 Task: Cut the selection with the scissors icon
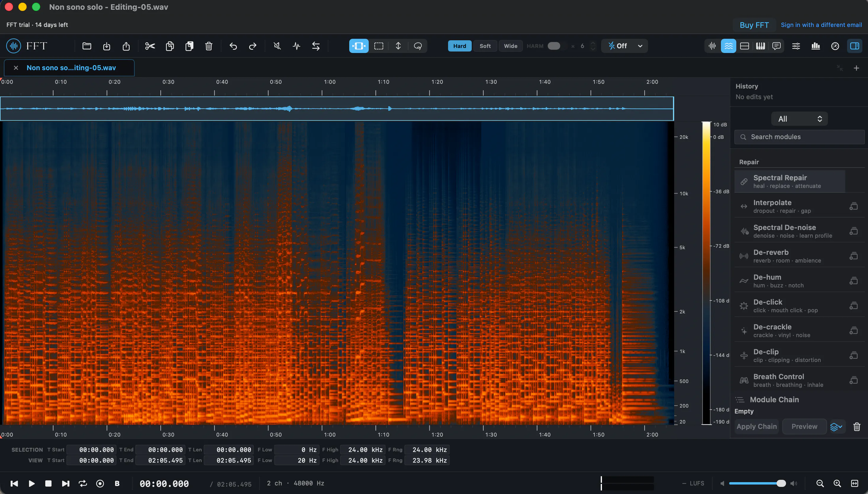150,46
